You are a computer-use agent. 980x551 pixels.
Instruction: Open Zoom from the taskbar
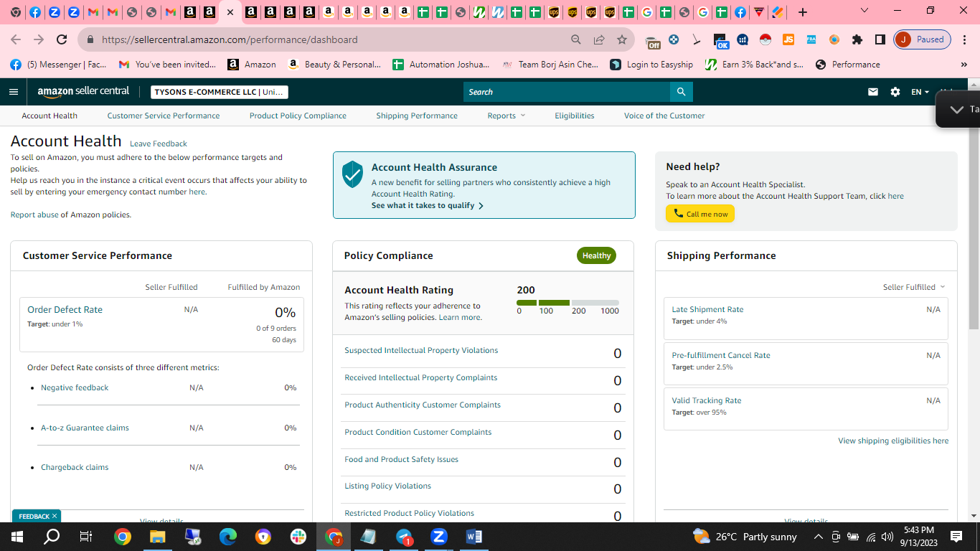pos(439,536)
